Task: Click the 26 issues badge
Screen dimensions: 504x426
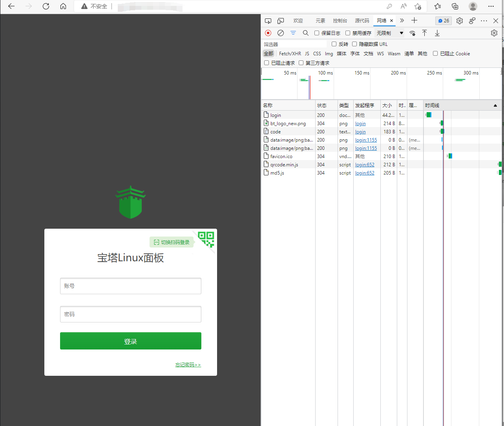Action: 444,21
